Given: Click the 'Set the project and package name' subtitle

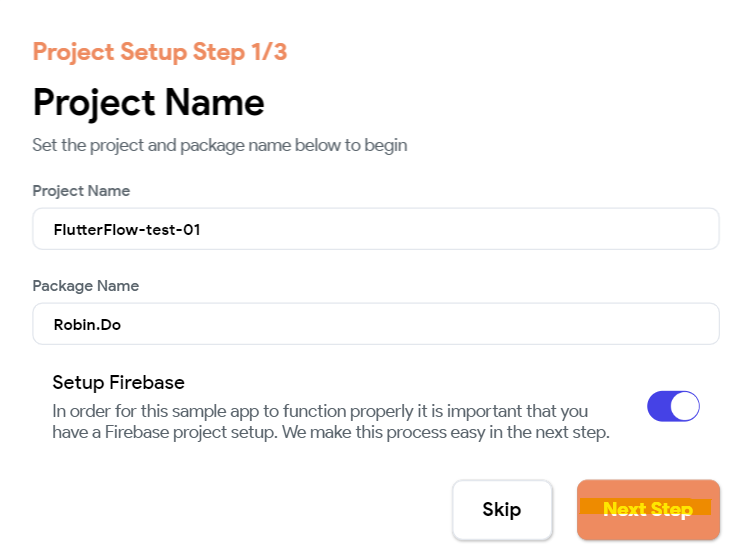Looking at the screenshot, I should (219, 145).
